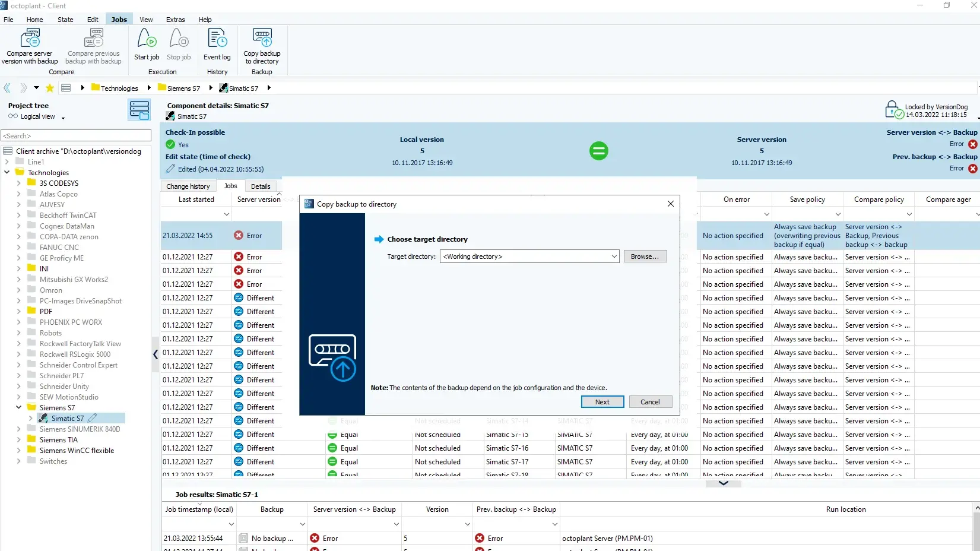
Task: Click the Logical view icon
Action: coord(12,116)
